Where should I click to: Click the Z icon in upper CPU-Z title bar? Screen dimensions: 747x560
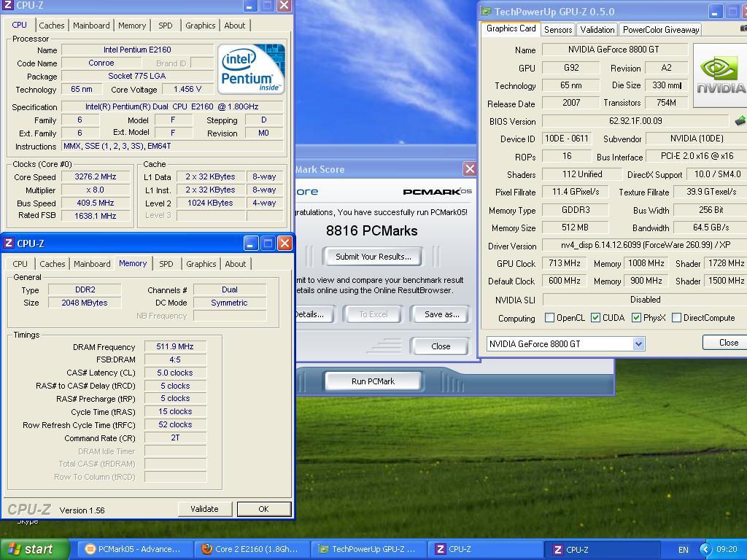click(x=8, y=5)
